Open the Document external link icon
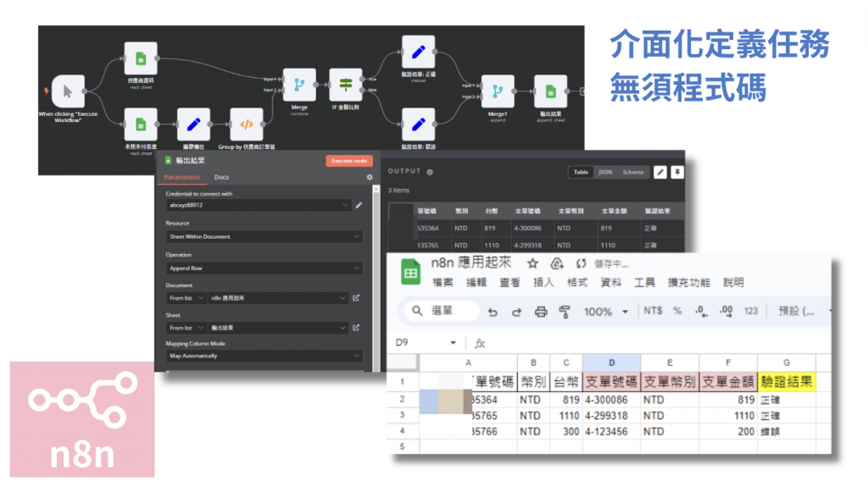Viewport: 868px width, 487px height. click(356, 298)
